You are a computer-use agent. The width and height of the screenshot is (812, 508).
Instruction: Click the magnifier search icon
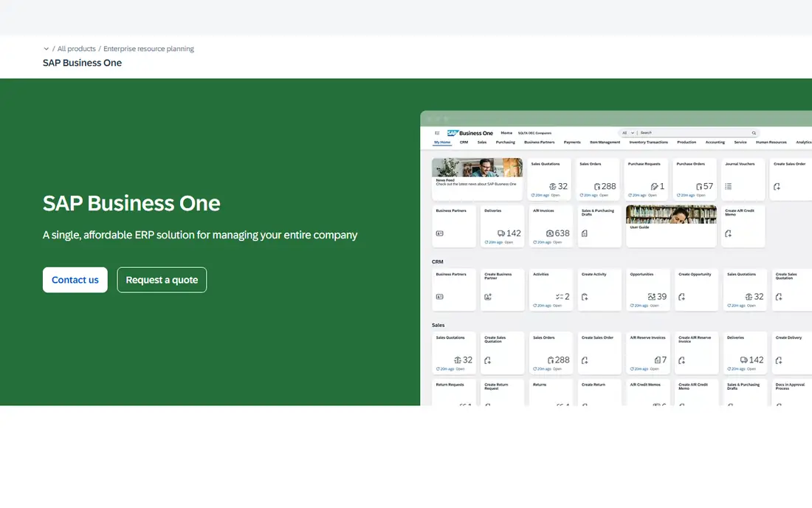(754, 133)
